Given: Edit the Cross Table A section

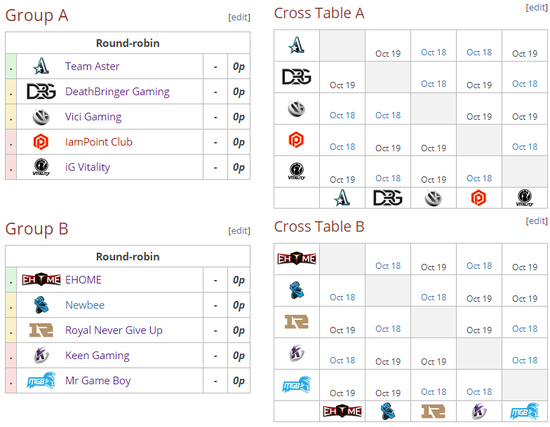Looking at the screenshot, I should (x=537, y=7).
